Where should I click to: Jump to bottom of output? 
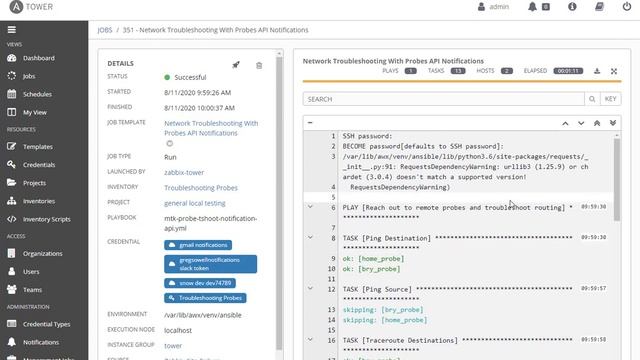tap(613, 123)
